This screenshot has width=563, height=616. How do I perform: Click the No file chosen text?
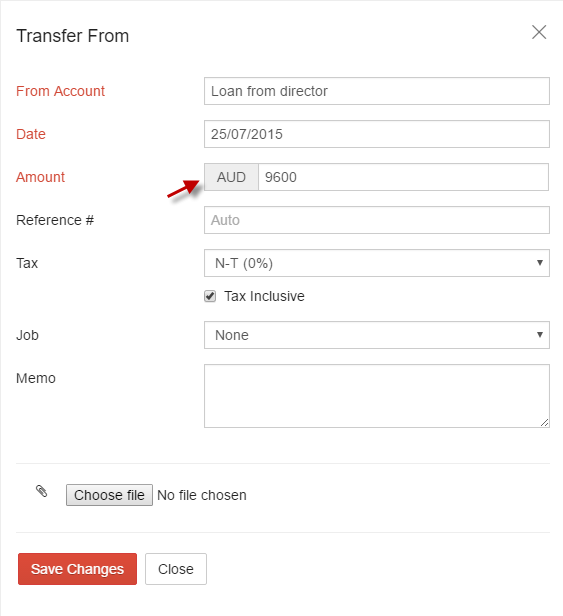point(202,495)
